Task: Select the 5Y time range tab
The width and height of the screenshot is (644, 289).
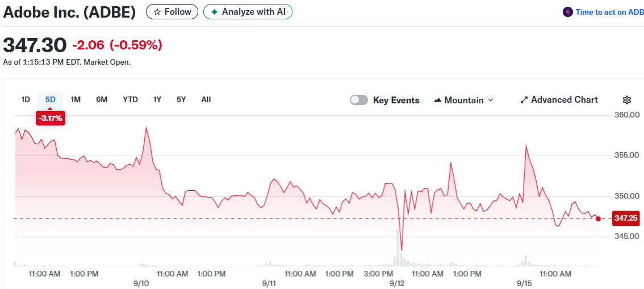Action: coord(181,99)
